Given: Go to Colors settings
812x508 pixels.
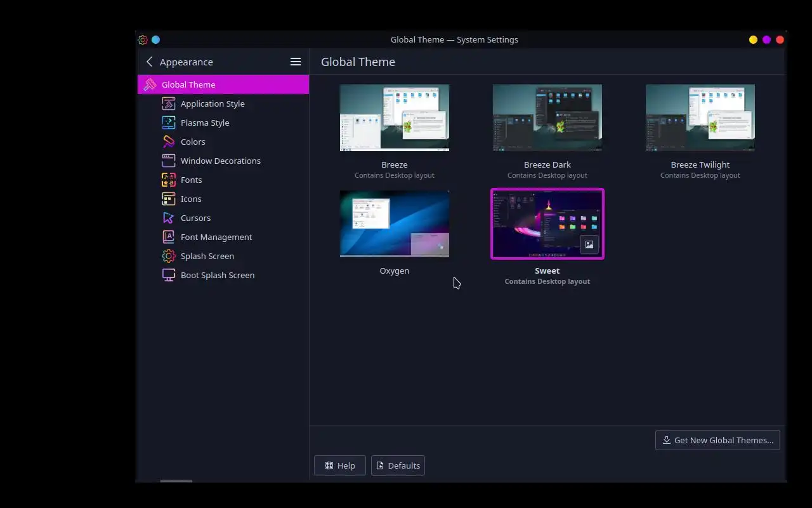Looking at the screenshot, I should (223, 142).
